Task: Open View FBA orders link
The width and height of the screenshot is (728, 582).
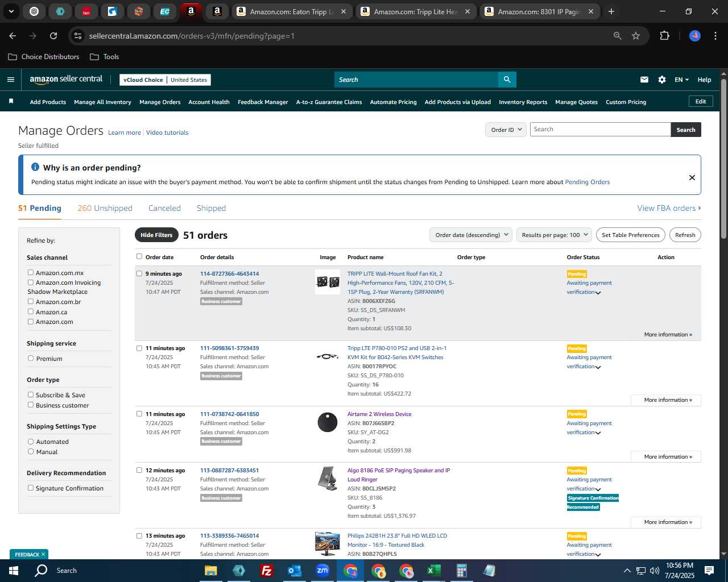Action: point(669,208)
